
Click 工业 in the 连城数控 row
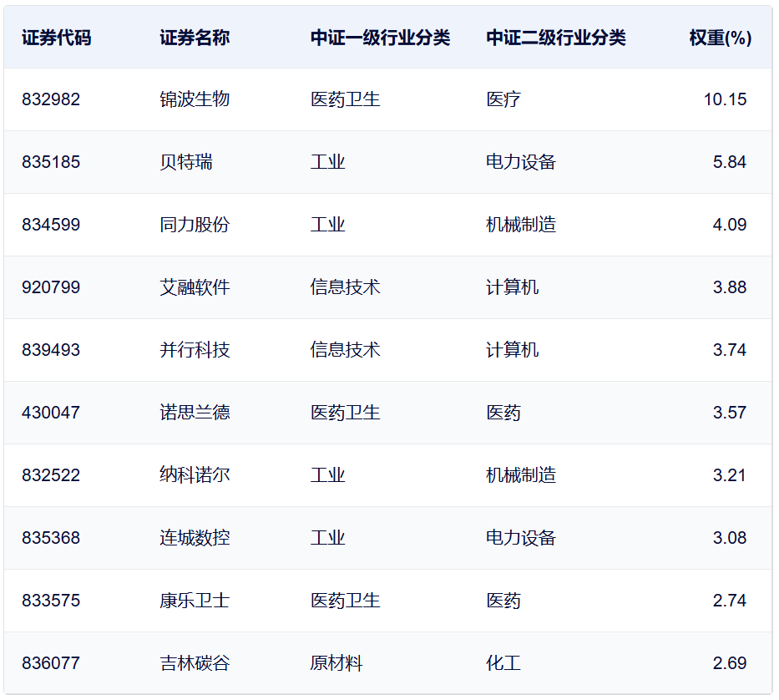pos(327,538)
